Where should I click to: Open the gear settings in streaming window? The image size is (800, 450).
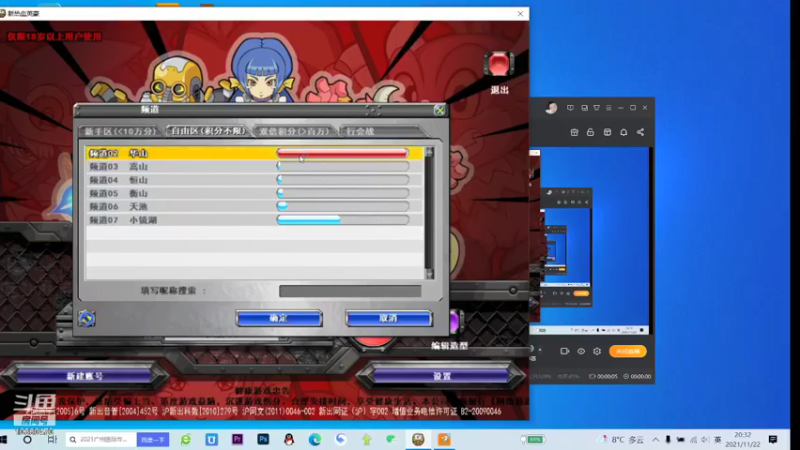point(597,351)
